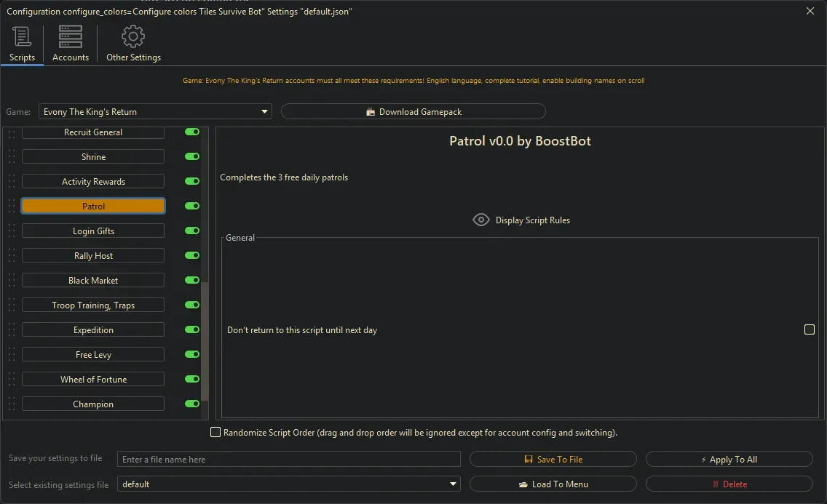Click the drag handle next to Patrol
Image resolution: width=827 pixels, height=504 pixels.
pyautogui.click(x=11, y=207)
